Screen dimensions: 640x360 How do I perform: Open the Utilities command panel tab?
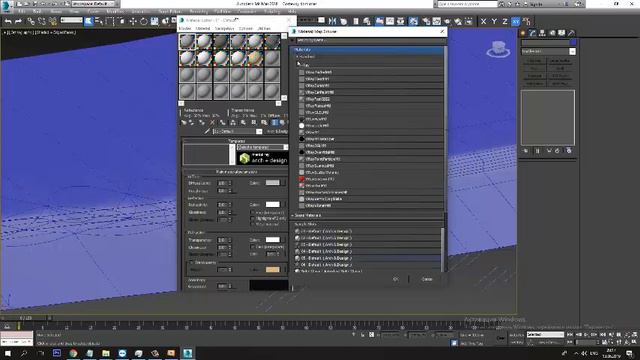571,33
